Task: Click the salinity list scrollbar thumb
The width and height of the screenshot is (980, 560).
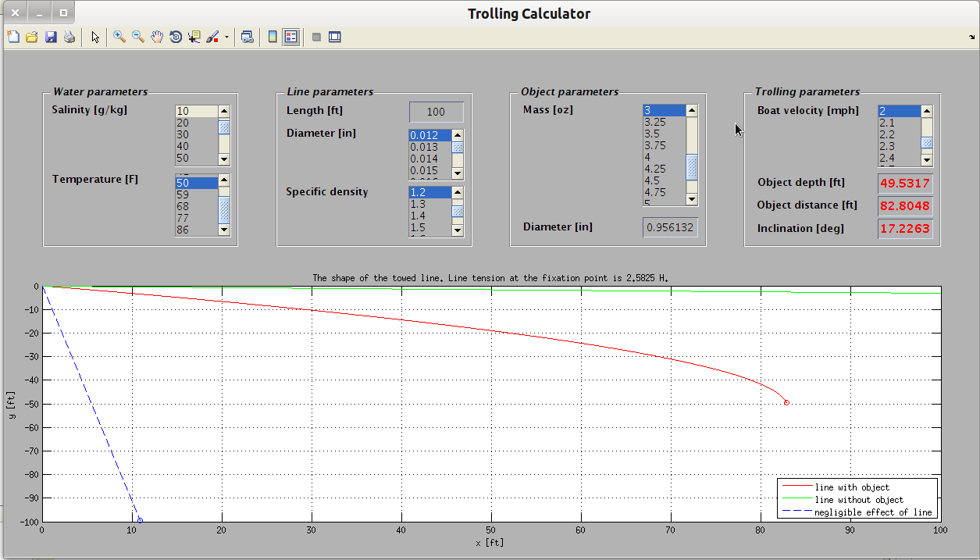Action: tap(224, 127)
